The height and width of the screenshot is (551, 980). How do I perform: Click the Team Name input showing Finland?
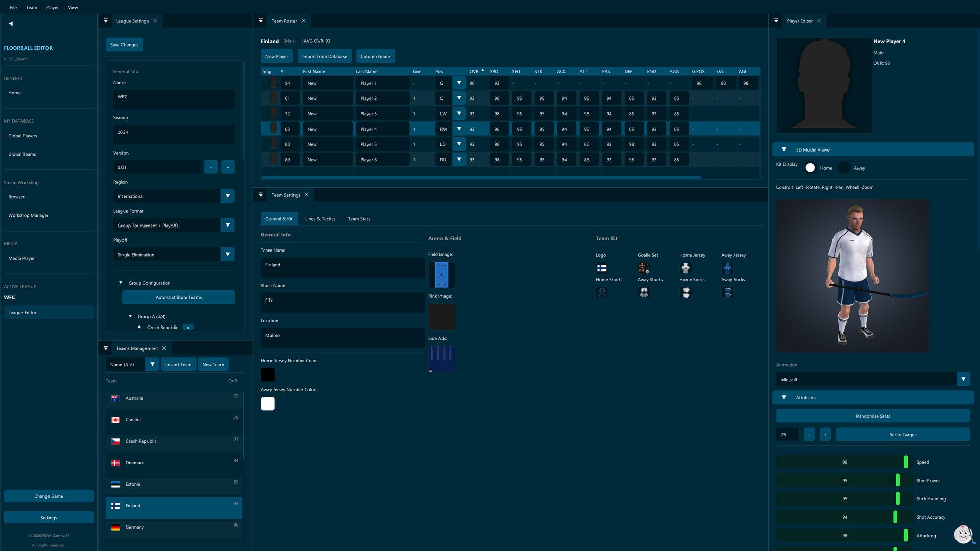pos(342,267)
